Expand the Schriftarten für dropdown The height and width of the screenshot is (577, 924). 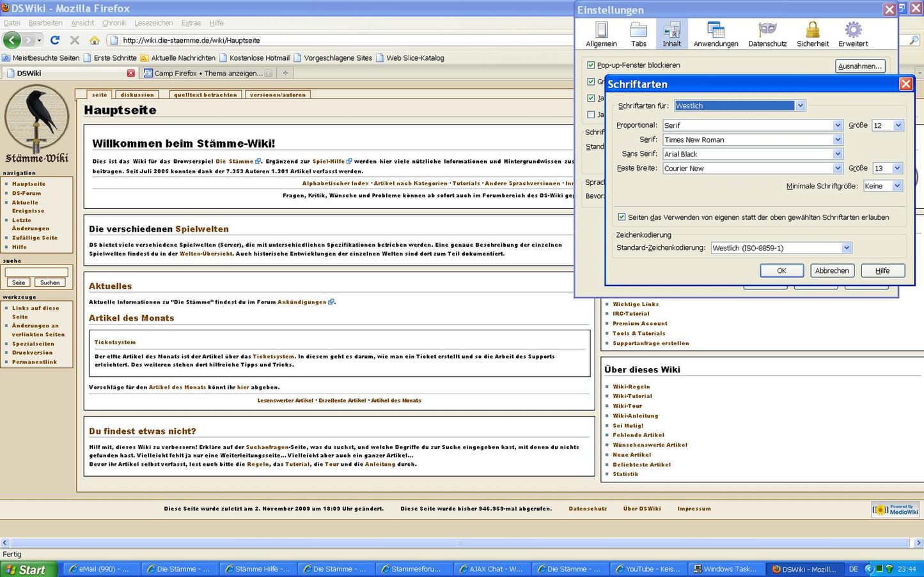pos(800,106)
